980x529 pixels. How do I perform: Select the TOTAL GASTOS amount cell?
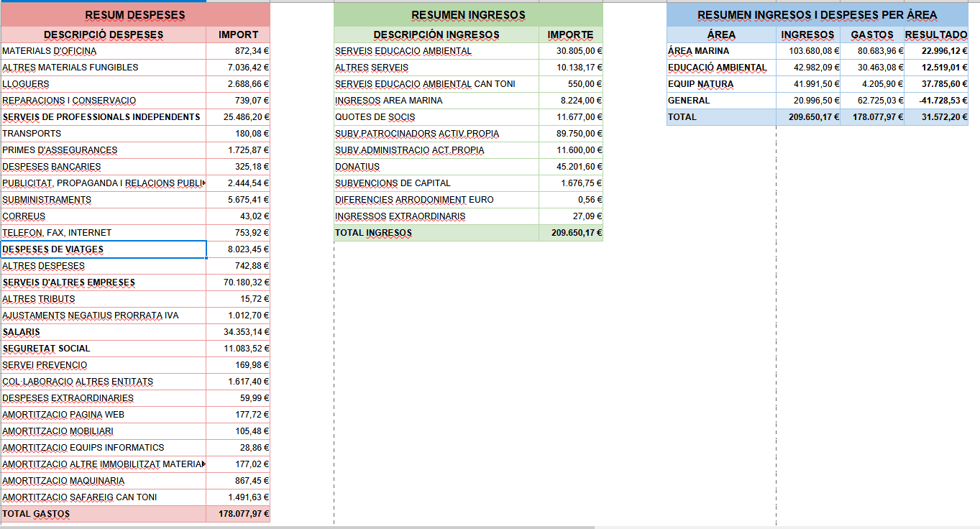pyautogui.click(x=238, y=514)
